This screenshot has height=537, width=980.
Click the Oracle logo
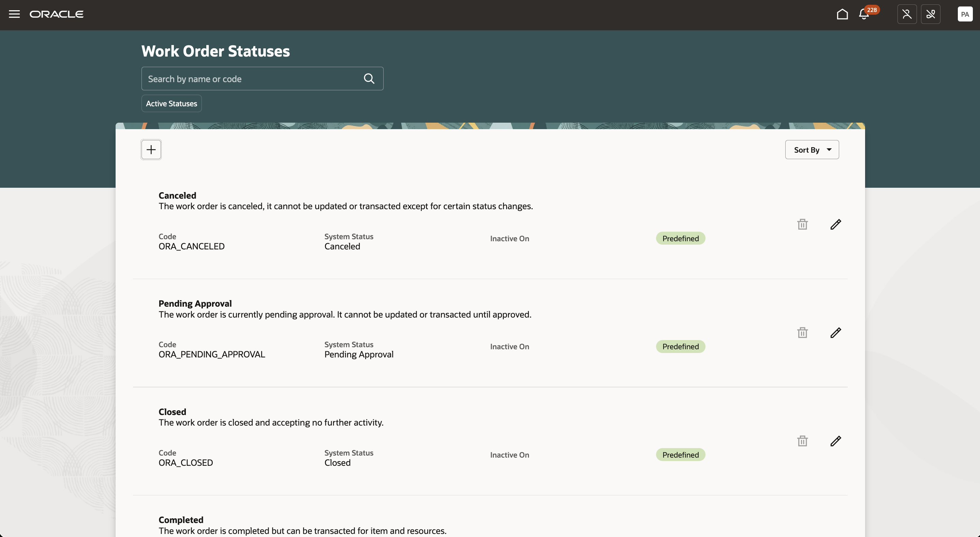point(57,14)
